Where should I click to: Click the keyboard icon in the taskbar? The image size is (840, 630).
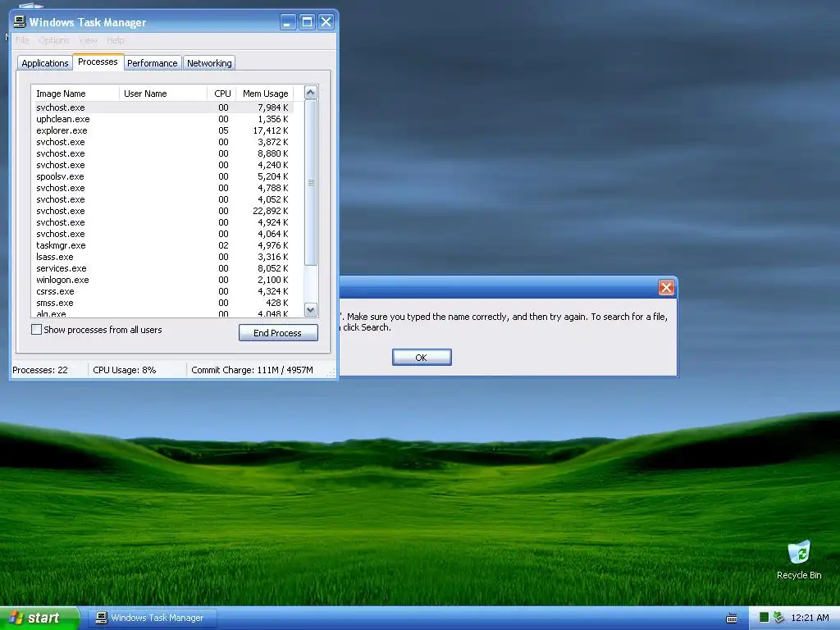coord(731,619)
